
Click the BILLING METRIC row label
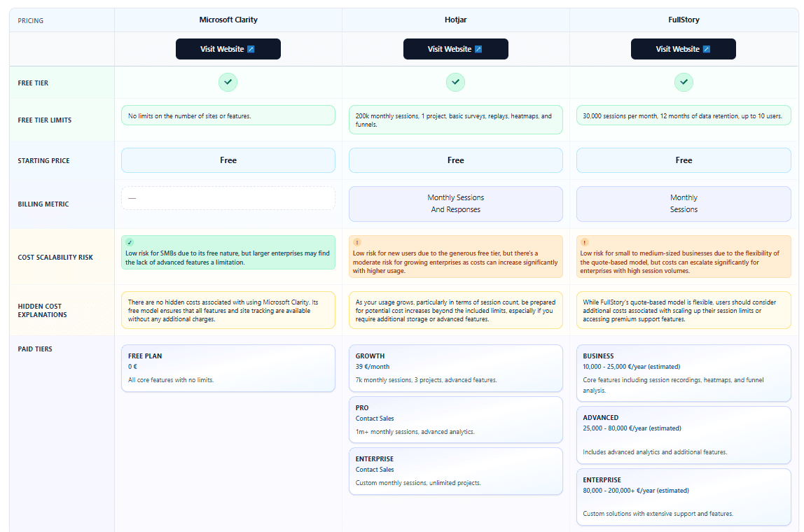(43, 204)
